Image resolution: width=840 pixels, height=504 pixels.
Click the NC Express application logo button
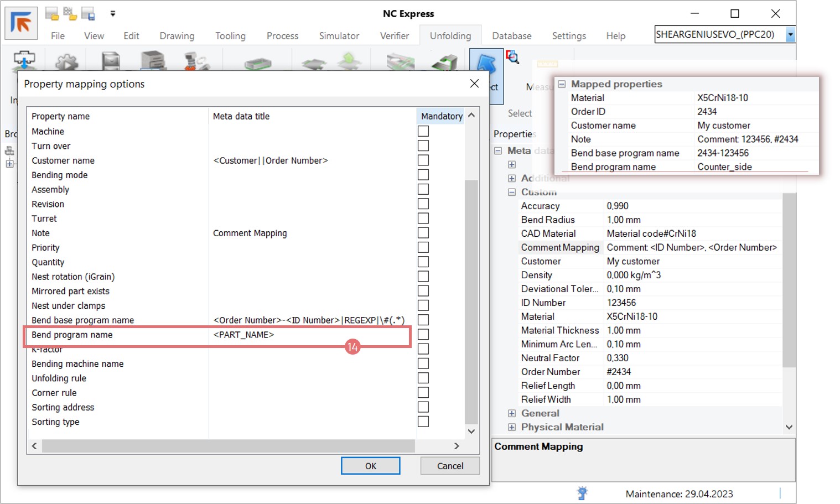[21, 23]
